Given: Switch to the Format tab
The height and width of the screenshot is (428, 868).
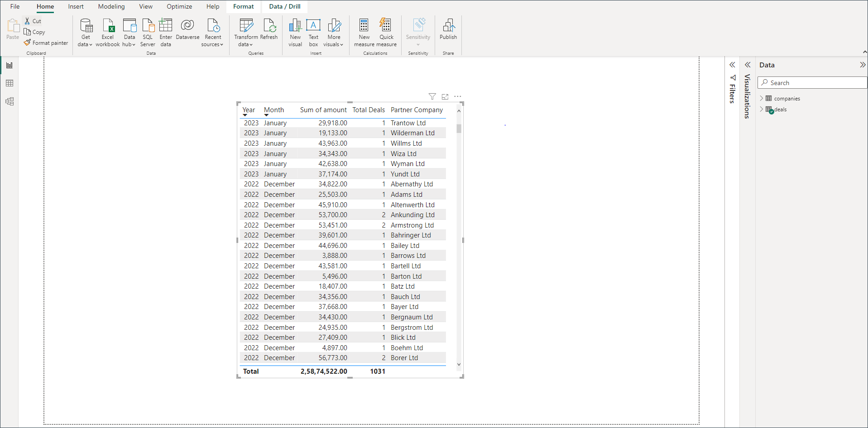Looking at the screenshot, I should pyautogui.click(x=244, y=6).
